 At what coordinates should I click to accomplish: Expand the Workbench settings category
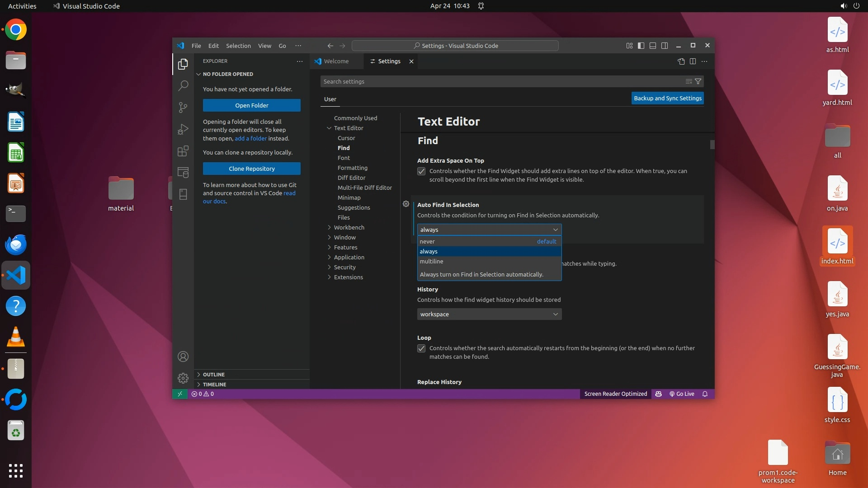tap(349, 227)
